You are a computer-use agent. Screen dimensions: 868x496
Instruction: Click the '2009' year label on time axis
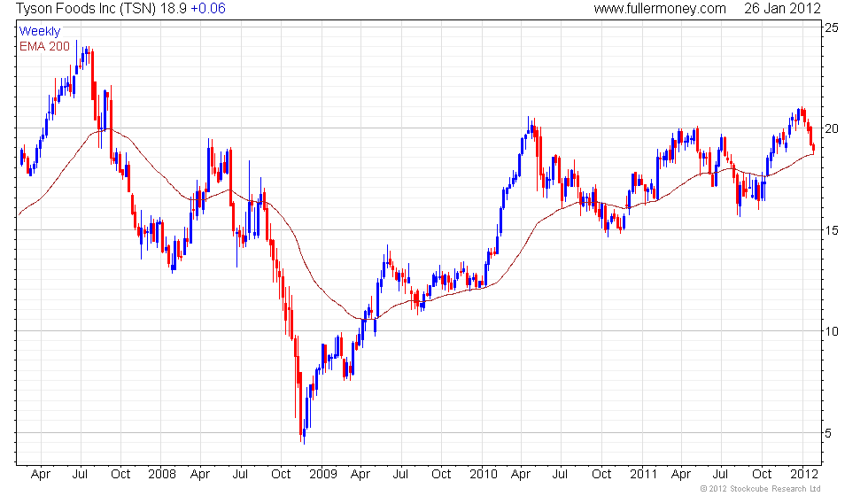pyautogui.click(x=322, y=474)
